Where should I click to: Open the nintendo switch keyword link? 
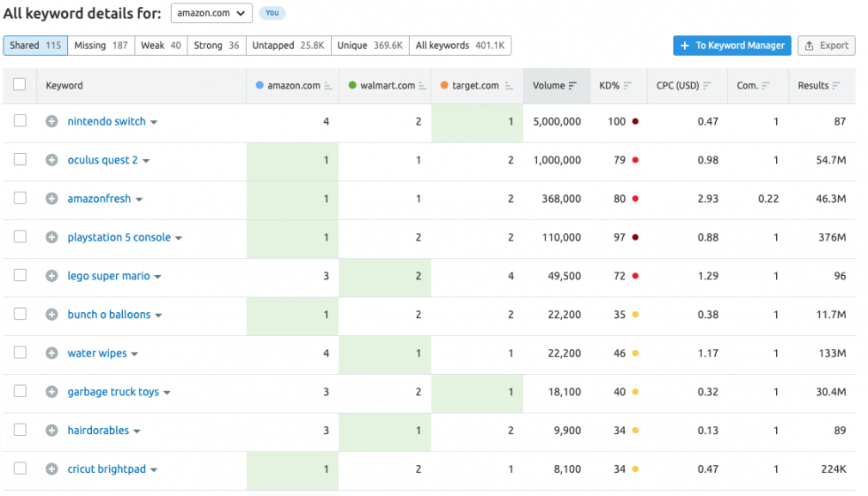point(107,121)
